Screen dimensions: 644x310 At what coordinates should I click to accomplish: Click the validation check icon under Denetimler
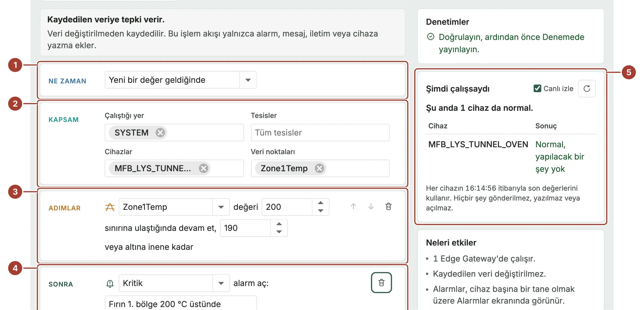pos(430,37)
